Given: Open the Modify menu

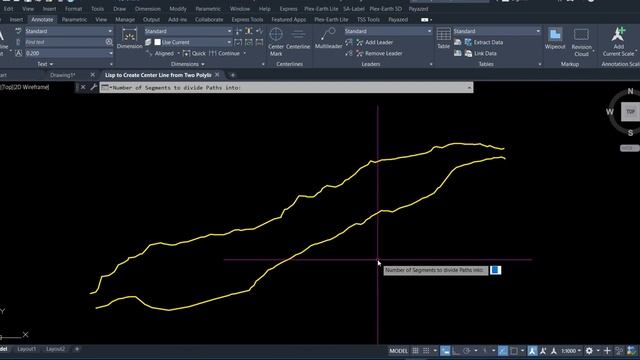Looking at the screenshot, I should point(178,9).
